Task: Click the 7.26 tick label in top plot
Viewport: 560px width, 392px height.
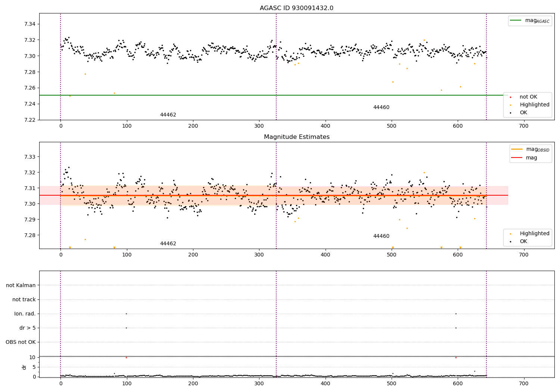Action: [29, 88]
